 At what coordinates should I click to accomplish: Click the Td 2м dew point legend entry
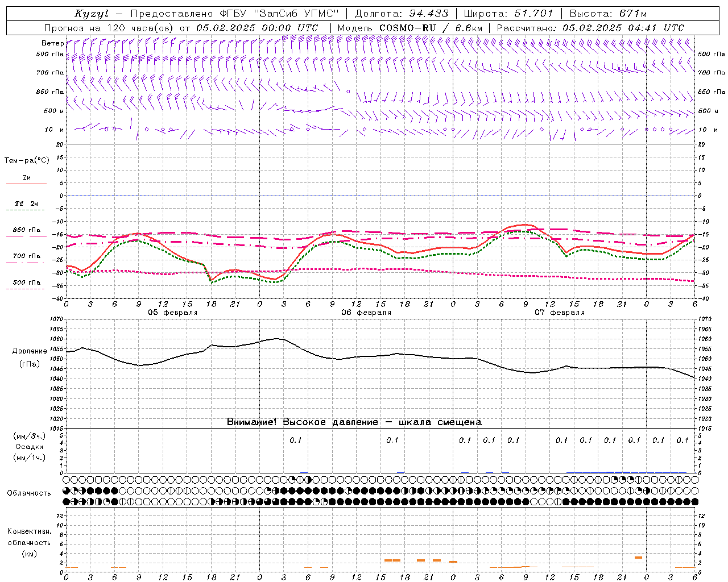tap(26, 203)
